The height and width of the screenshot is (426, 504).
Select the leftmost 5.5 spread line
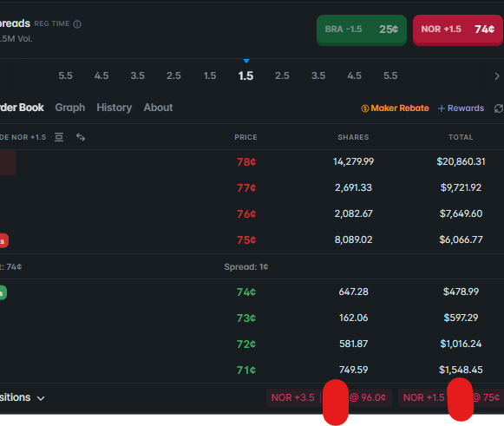[x=66, y=75]
